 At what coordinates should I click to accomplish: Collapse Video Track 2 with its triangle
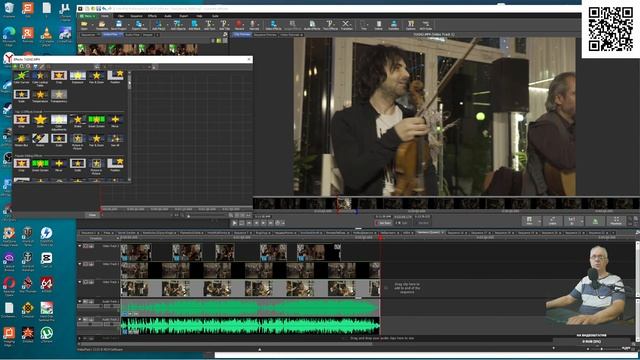coord(80,264)
